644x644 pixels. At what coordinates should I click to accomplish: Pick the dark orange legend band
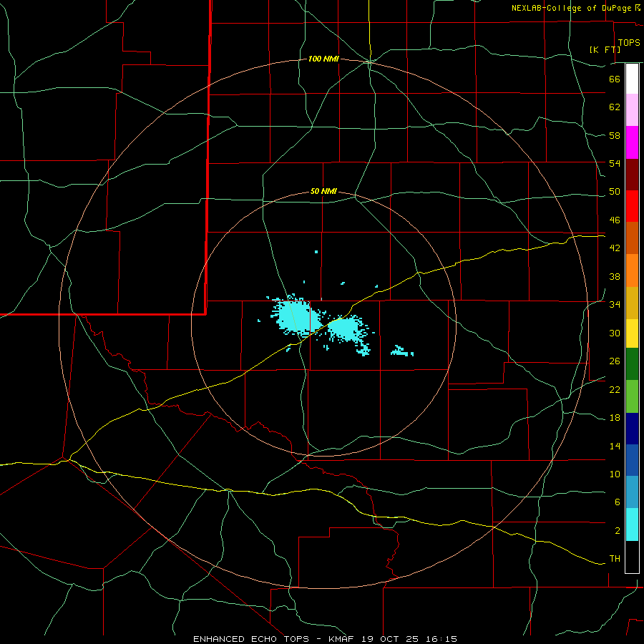tap(632, 238)
